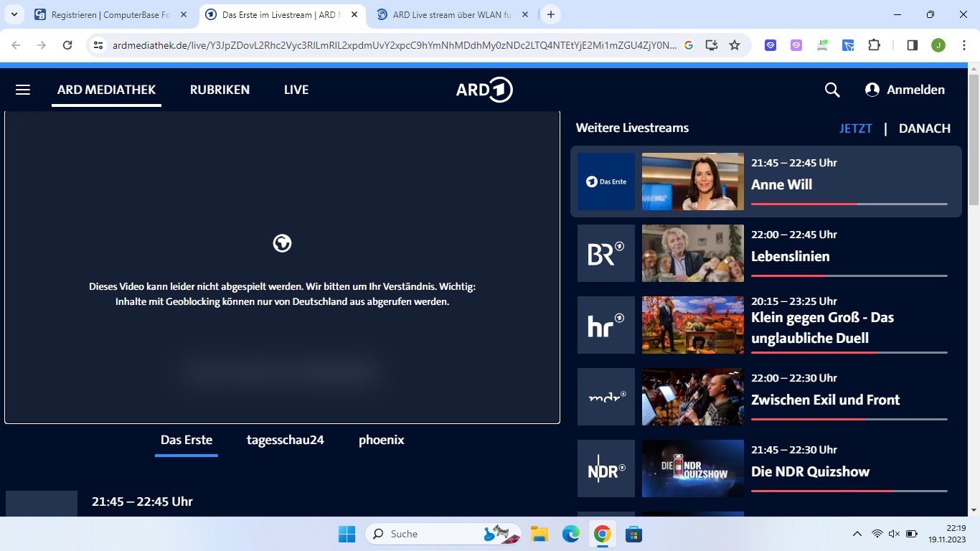Viewport: 980px width, 551px height.
Task: Show JETZT livestream listings
Action: tap(856, 128)
